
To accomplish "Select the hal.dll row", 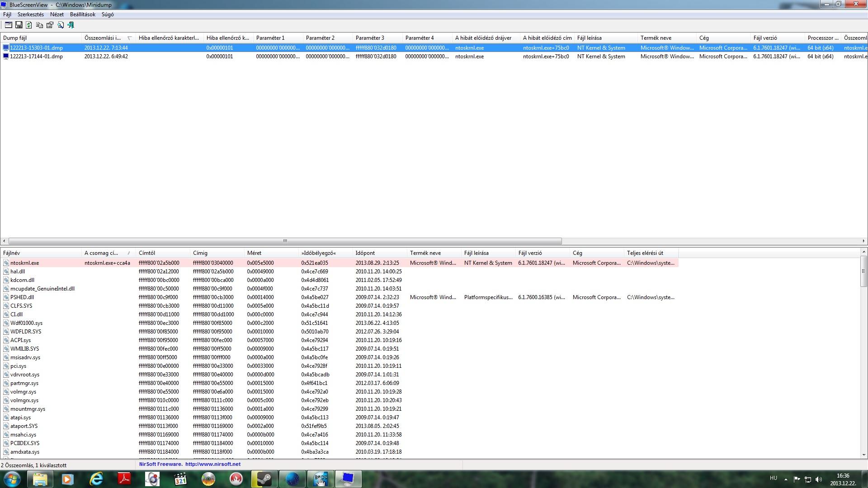I will (339, 272).
